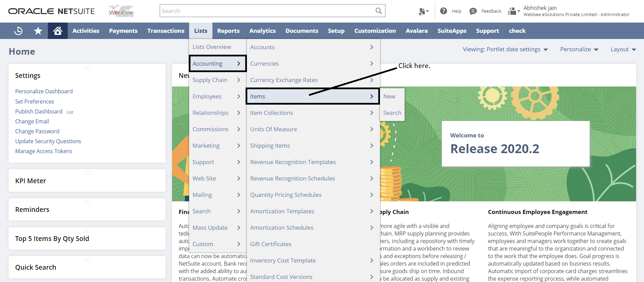644x282 pixels.
Task: Open the Customization menu
Action: pyautogui.click(x=375, y=31)
